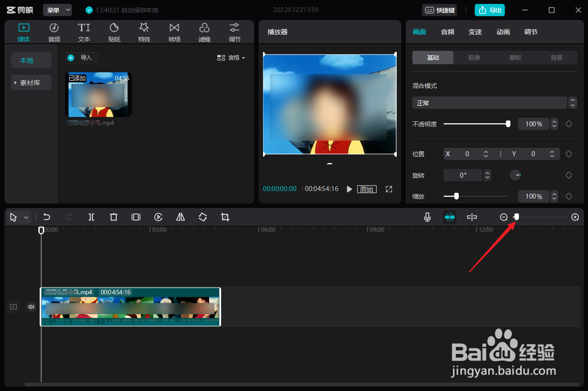Click the timeline zoom in plus icon

pyautogui.click(x=575, y=217)
